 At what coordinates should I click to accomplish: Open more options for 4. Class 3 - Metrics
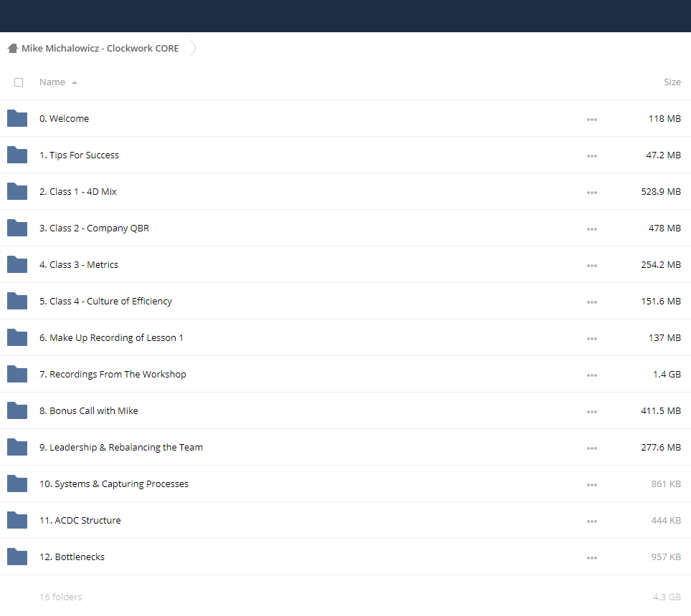pyautogui.click(x=592, y=266)
